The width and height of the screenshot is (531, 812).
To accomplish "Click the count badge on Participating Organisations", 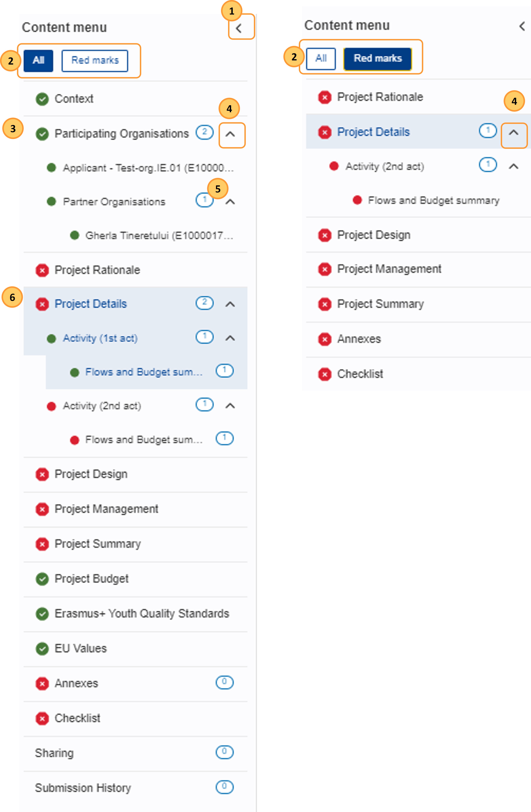I will pyautogui.click(x=205, y=132).
